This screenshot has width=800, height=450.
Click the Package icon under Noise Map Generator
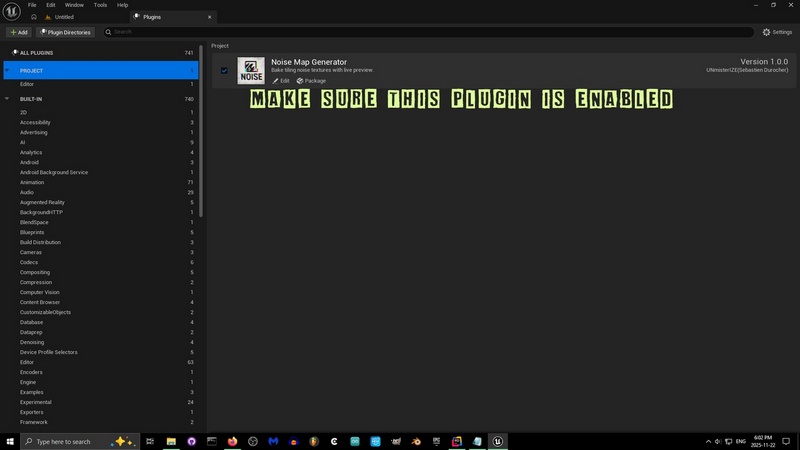coord(299,81)
